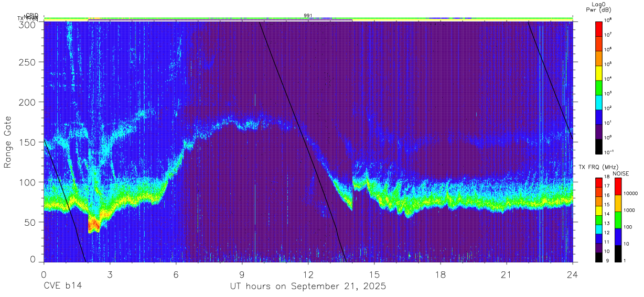The image size is (644, 297).
Task: Click the 'CVE b14' radar label
Action: tap(62, 287)
